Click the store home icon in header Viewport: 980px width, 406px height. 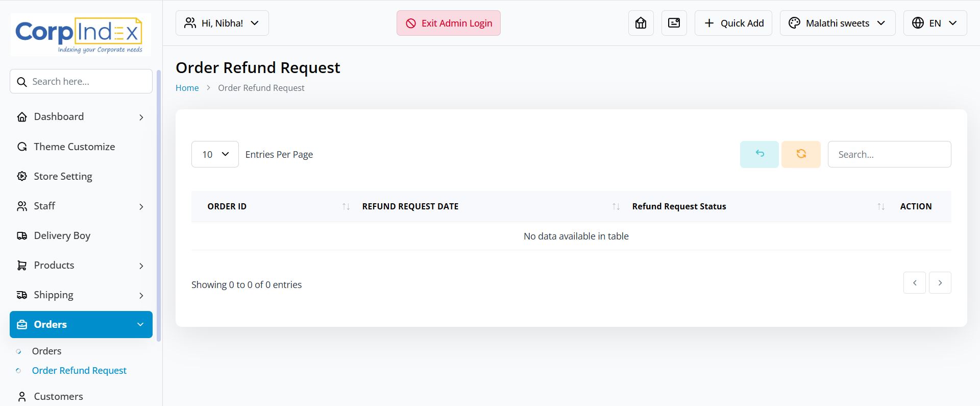(641, 23)
